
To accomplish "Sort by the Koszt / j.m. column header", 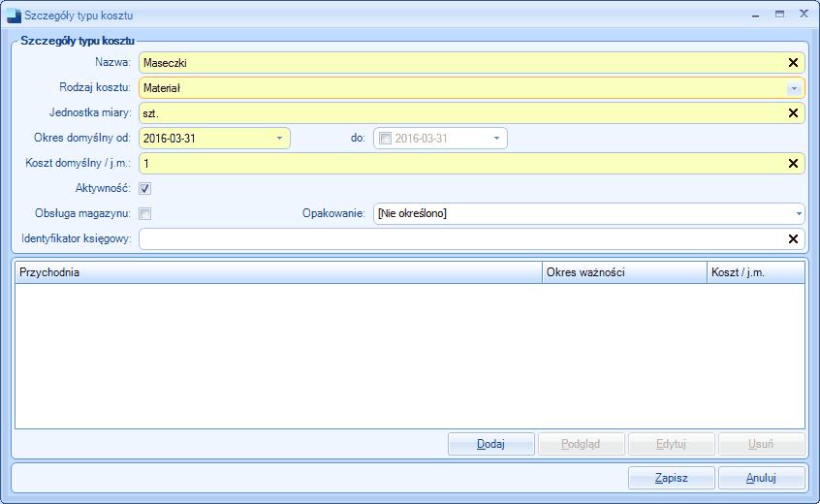I will [x=756, y=272].
